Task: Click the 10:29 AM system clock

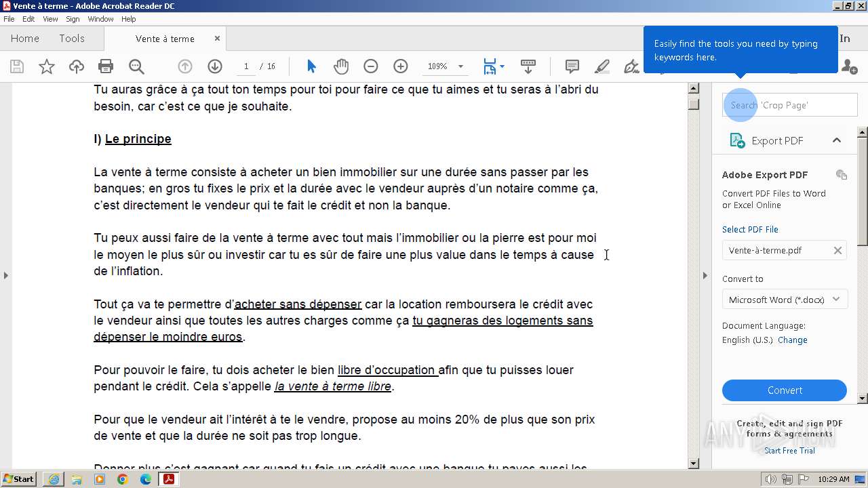Action: (x=833, y=479)
